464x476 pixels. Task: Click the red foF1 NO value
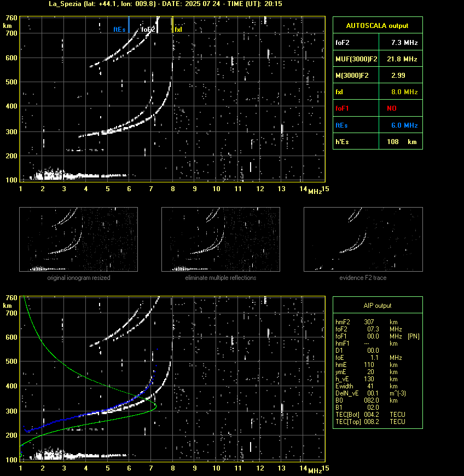click(392, 108)
